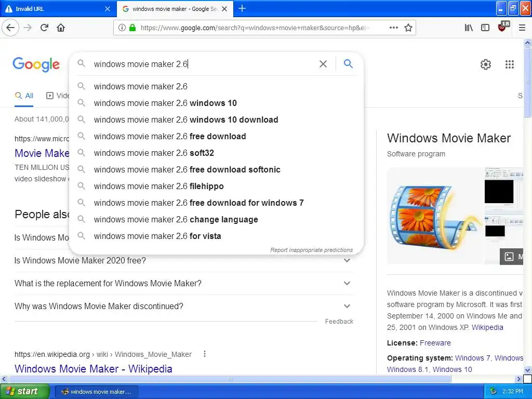Viewport: 532px width, 399px height.
Task: Open a new browser tab
Action: coord(242,8)
